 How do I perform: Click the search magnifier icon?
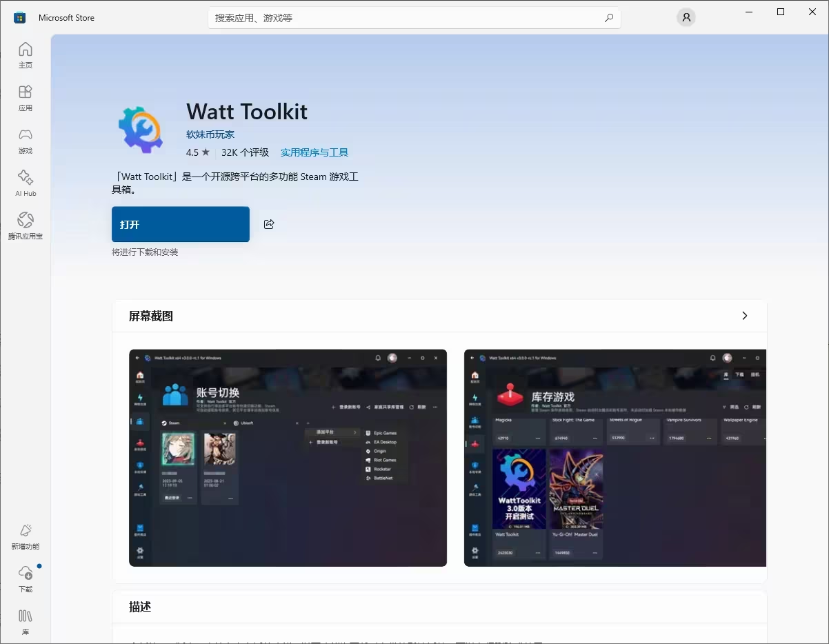pos(609,18)
